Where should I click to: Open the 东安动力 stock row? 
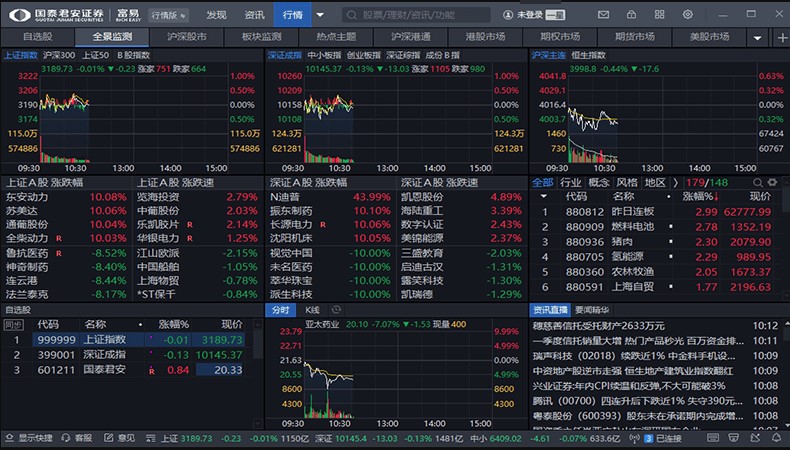pos(66,197)
